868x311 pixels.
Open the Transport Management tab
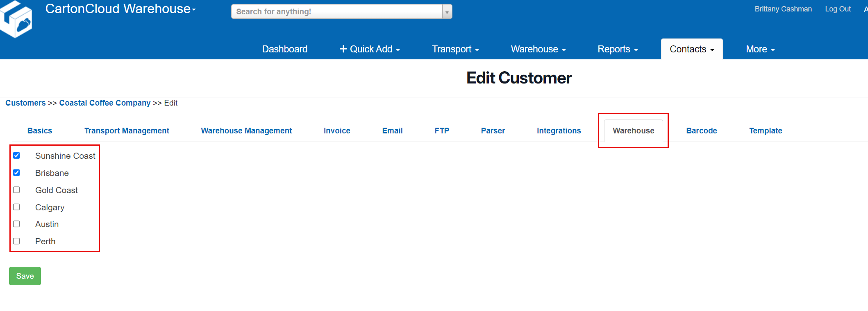127,131
